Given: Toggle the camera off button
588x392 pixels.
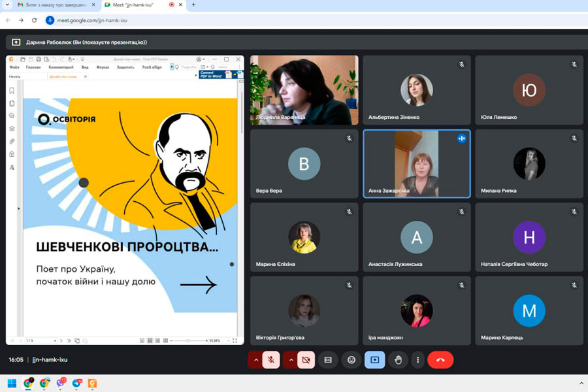Looking at the screenshot, I should 305,360.
